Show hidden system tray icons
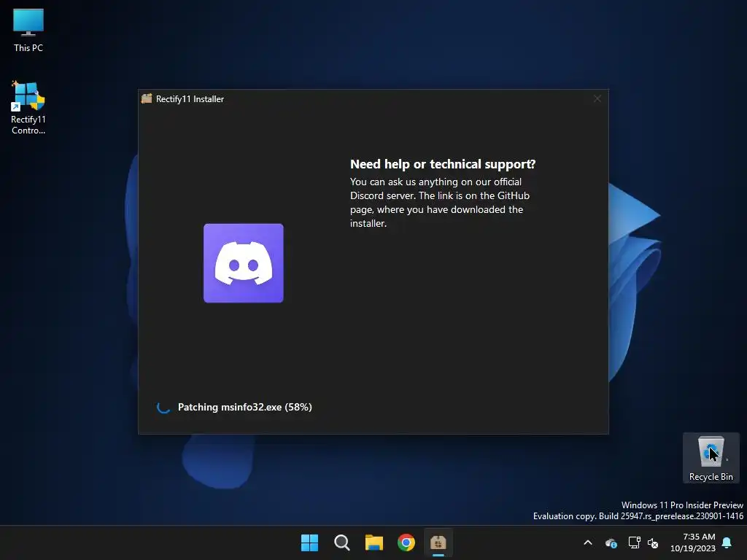The height and width of the screenshot is (560, 747). [588, 542]
